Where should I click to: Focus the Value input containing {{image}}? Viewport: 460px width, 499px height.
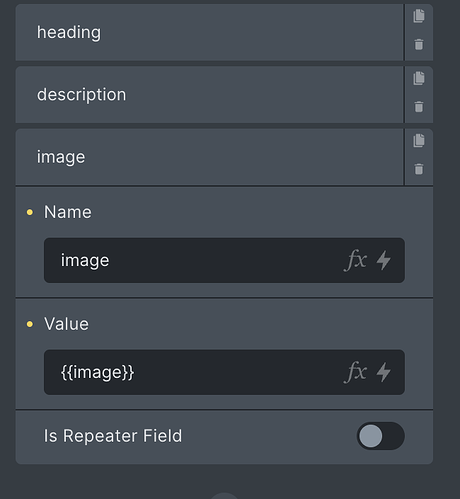coord(224,372)
